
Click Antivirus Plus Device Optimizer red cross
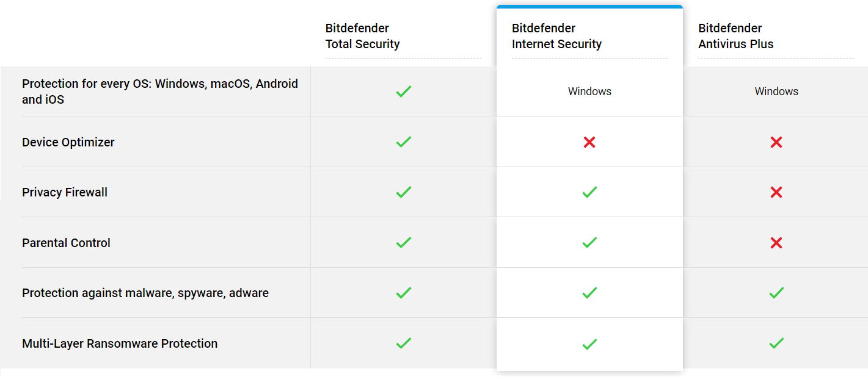[776, 142]
